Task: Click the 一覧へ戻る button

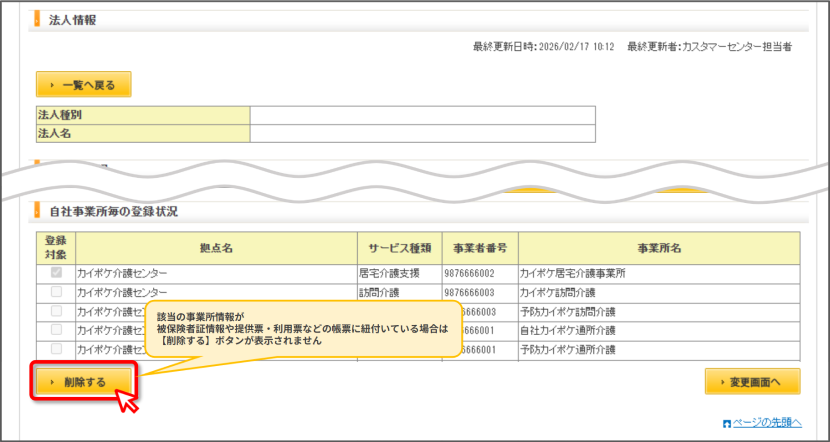Action: click(84, 85)
